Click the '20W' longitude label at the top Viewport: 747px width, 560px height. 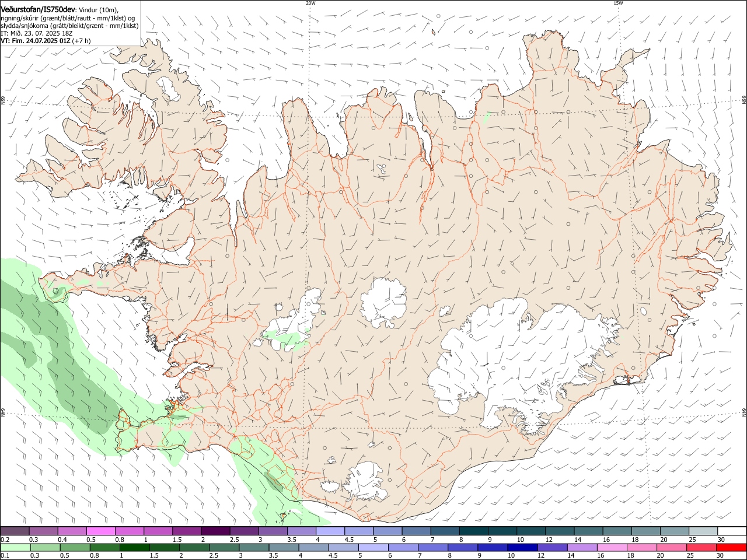[310, 3]
